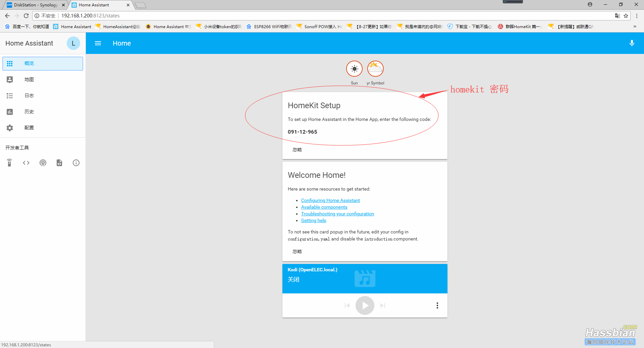Skip to next track on Kodi

click(383, 305)
